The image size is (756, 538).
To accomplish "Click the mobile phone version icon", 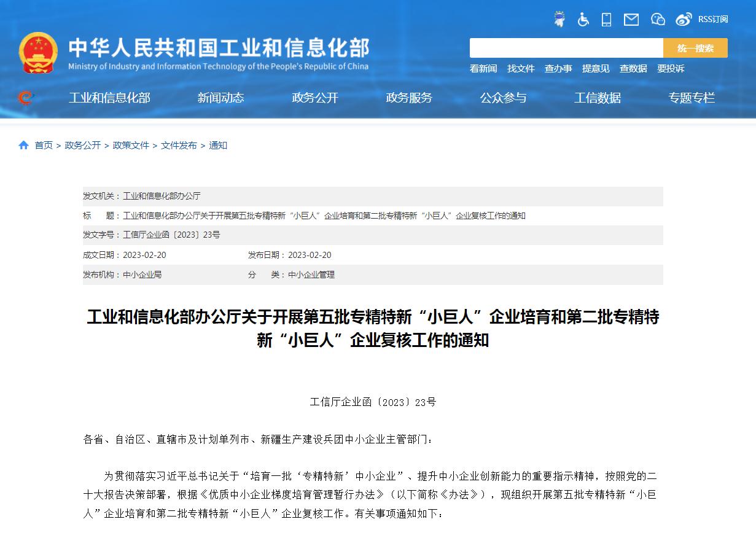I will click(606, 20).
